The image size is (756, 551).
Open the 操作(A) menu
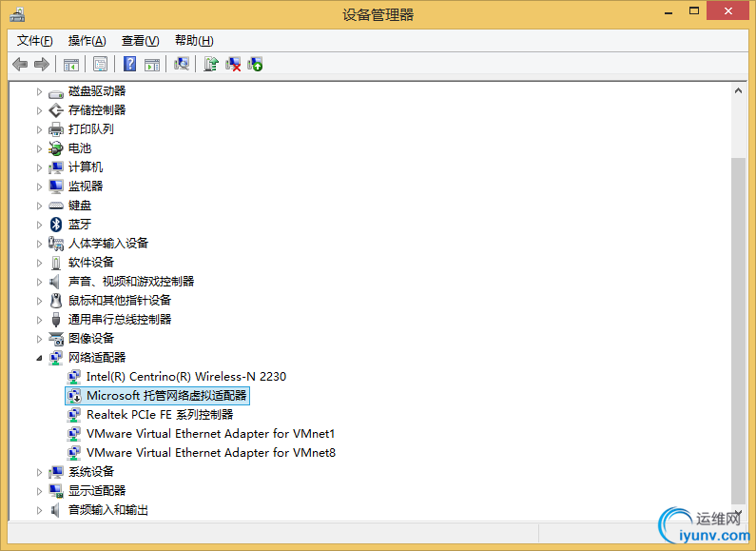[87, 41]
